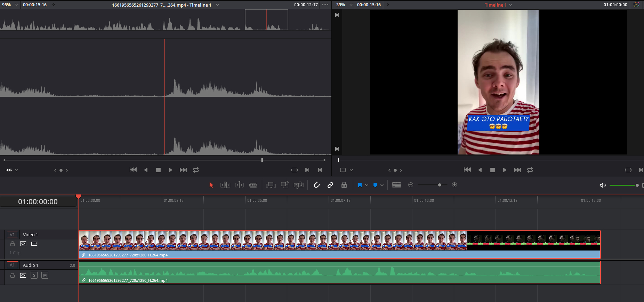Choose the Dynamic Trim Mode tool
Image resolution: width=644 pixels, height=302 pixels.
click(x=239, y=185)
